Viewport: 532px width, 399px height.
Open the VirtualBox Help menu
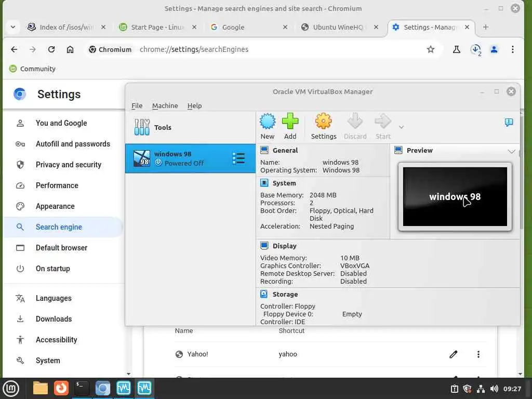tap(194, 106)
